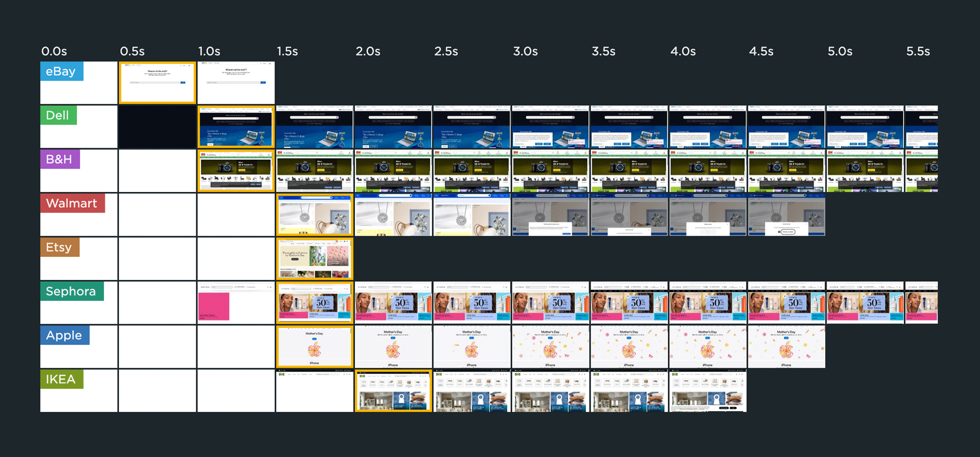Open the highlighted Dell frame at 1.0s
This screenshot has width=980, height=457.
click(x=236, y=127)
